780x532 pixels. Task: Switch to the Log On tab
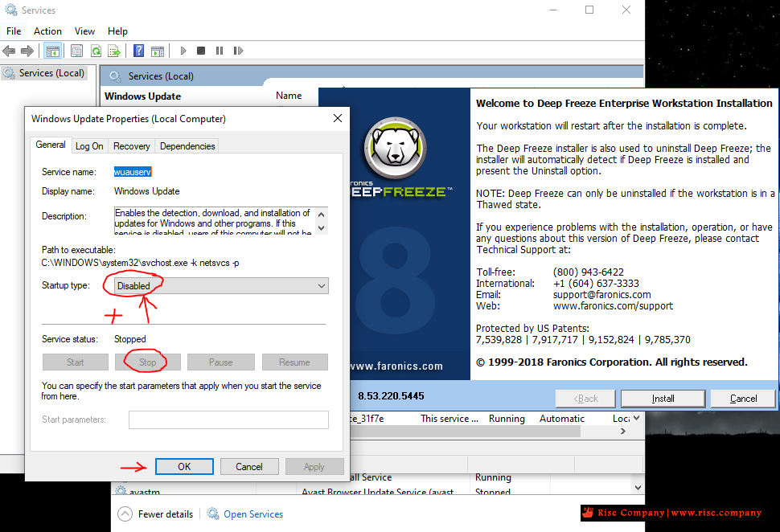pos(89,146)
